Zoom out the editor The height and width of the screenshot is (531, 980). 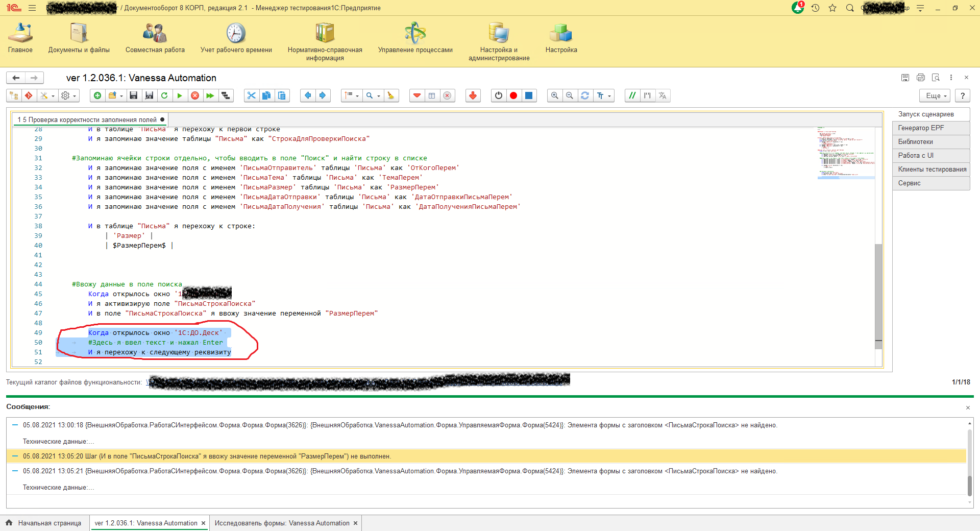click(x=570, y=95)
